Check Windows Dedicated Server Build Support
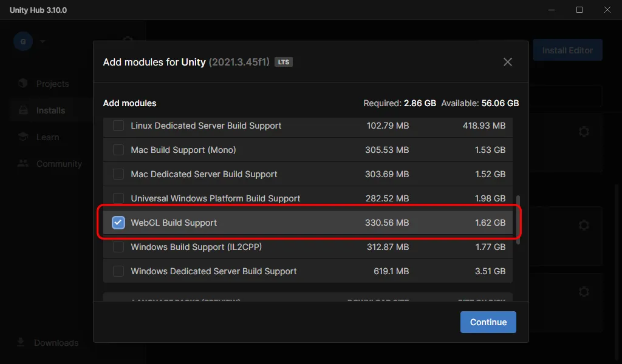622x364 pixels. (x=118, y=271)
